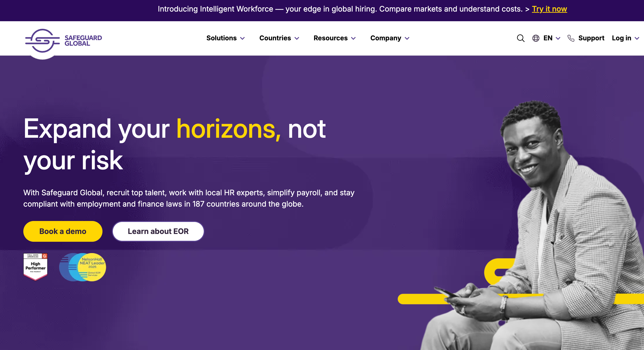Image resolution: width=644 pixels, height=350 pixels.
Task: Open the Company menu label
Action: tap(386, 38)
